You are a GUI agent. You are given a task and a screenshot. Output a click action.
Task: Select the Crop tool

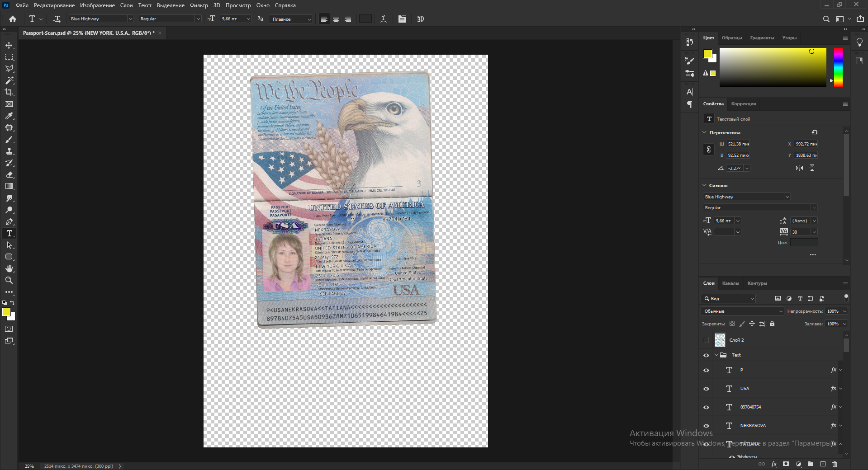point(9,92)
